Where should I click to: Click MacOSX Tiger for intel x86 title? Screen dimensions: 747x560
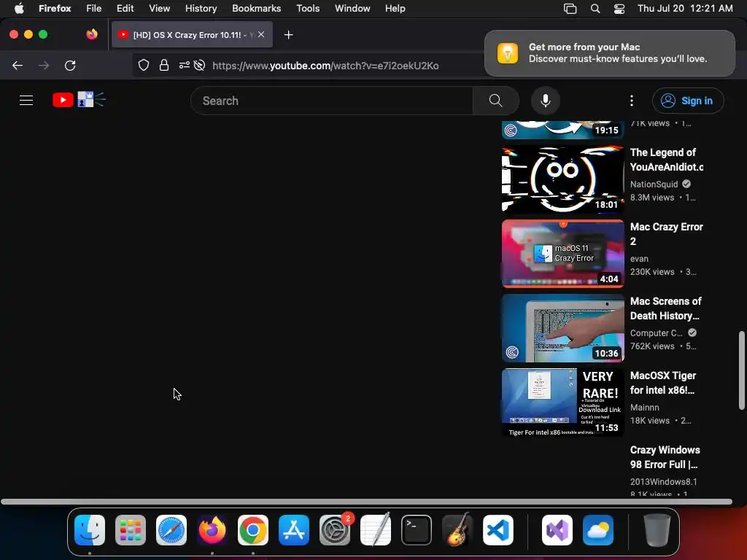(x=663, y=382)
